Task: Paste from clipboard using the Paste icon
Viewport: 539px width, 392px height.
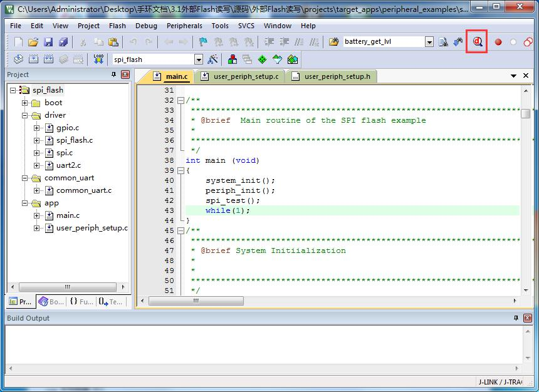Action: [113, 42]
